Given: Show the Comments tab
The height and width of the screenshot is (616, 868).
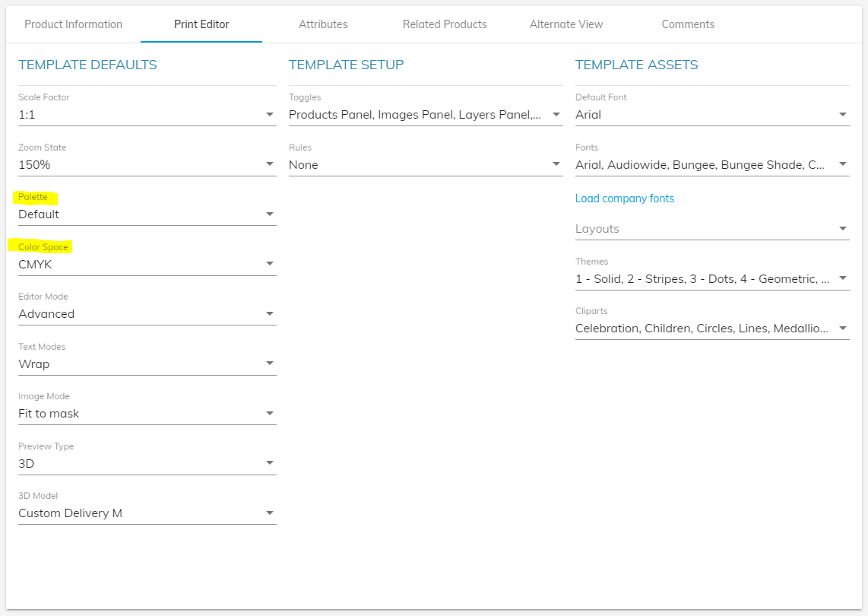Looking at the screenshot, I should 688,24.
